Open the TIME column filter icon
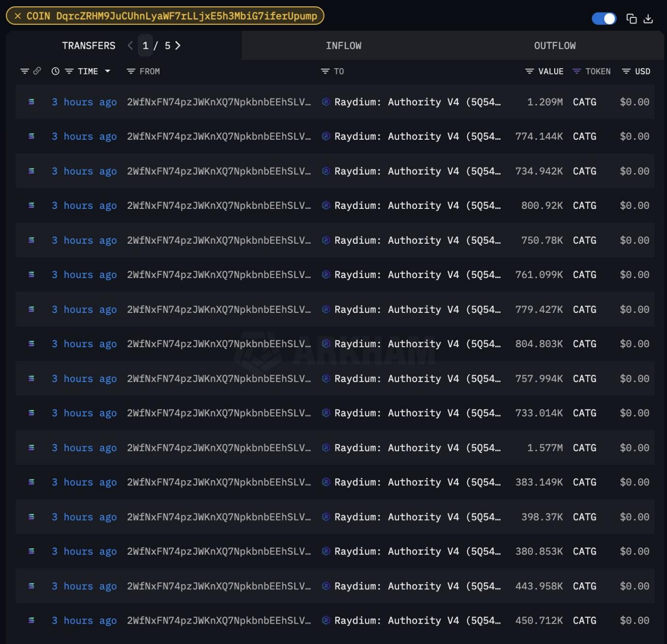 tap(69, 71)
